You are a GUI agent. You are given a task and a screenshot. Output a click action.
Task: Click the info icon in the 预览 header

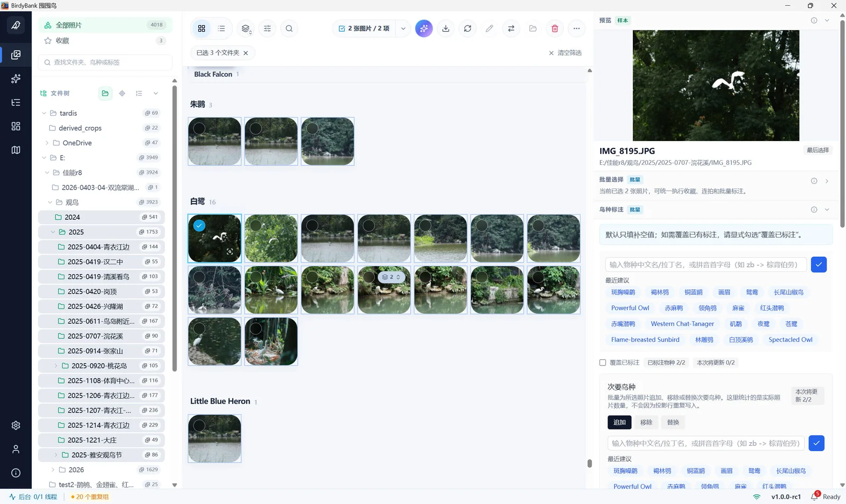[814, 21]
